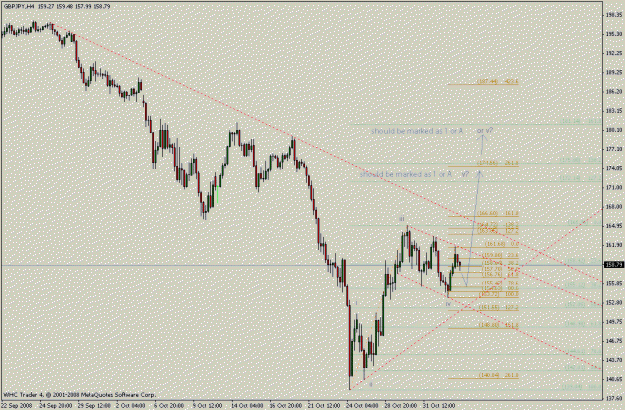Select the (187.44) 423.6 Fibonacci level

point(497,81)
